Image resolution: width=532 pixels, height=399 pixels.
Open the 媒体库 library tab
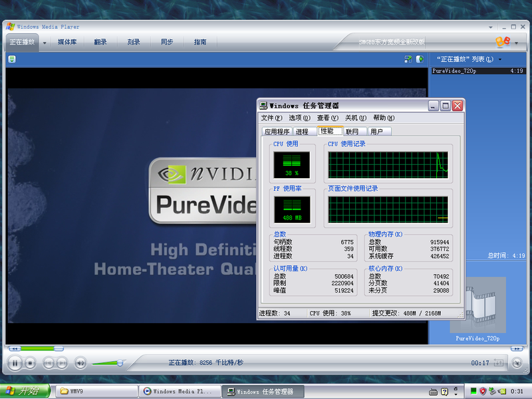click(x=67, y=42)
